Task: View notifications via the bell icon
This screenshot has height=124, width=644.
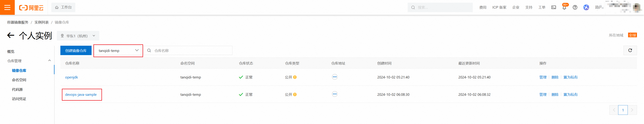Action: point(564,8)
